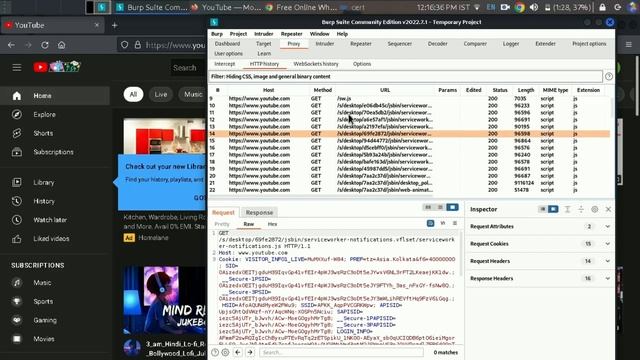Click the YouTube logo
Viewport: 640px width, 360px height.
click(x=57, y=67)
